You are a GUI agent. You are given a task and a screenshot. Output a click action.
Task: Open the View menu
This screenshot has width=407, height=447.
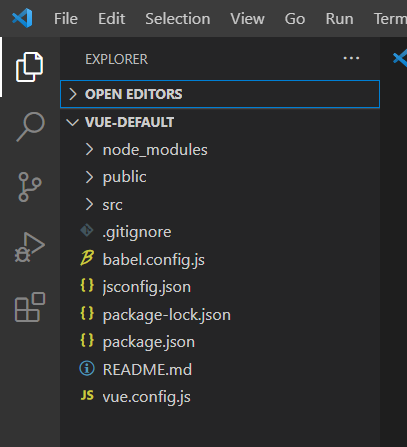[247, 19]
